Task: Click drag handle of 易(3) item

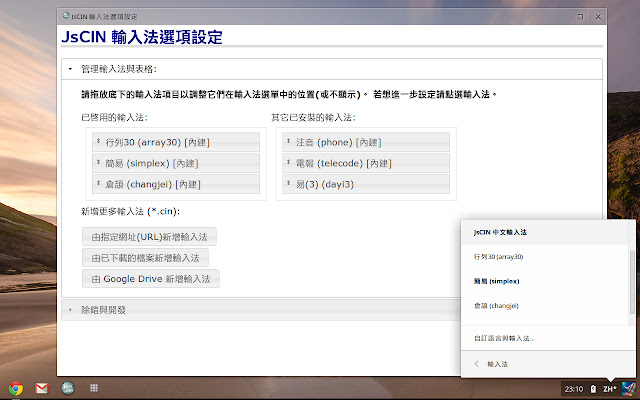Action: [289, 184]
